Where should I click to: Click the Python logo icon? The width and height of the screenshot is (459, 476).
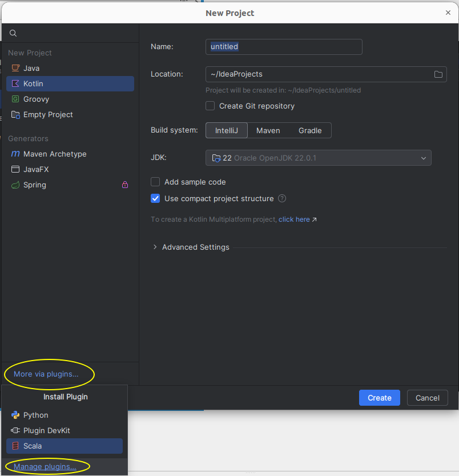[15, 415]
